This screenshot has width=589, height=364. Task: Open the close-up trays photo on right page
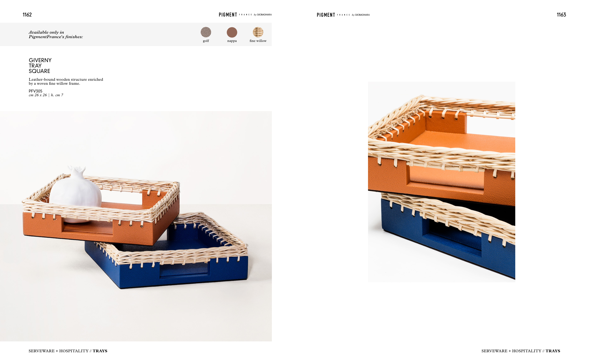442,182
